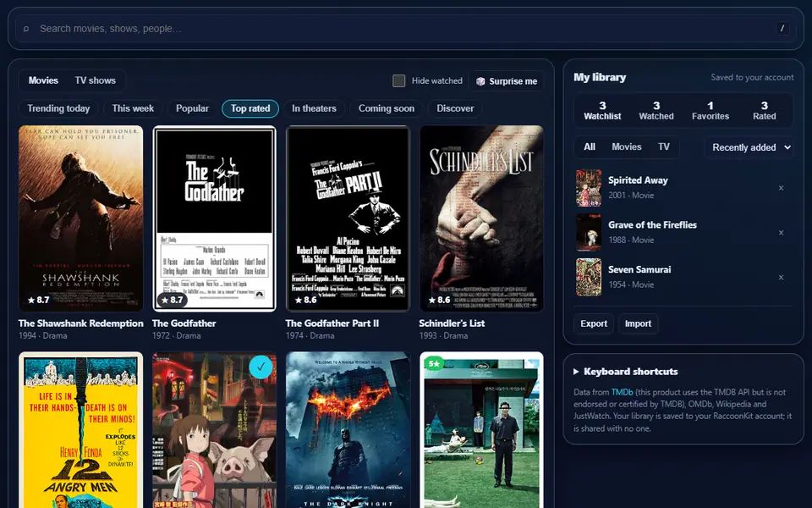
Task: Show the Watched count tab
Action: pyautogui.click(x=656, y=111)
